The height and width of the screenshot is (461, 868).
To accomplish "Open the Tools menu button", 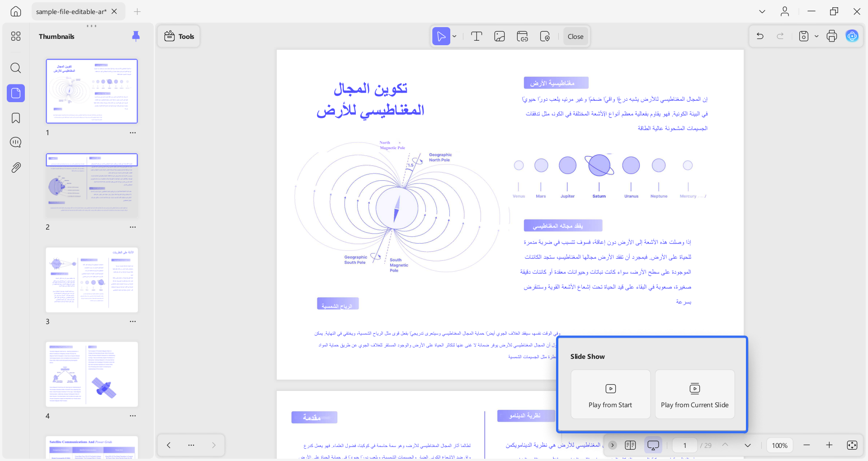I will pyautogui.click(x=179, y=36).
